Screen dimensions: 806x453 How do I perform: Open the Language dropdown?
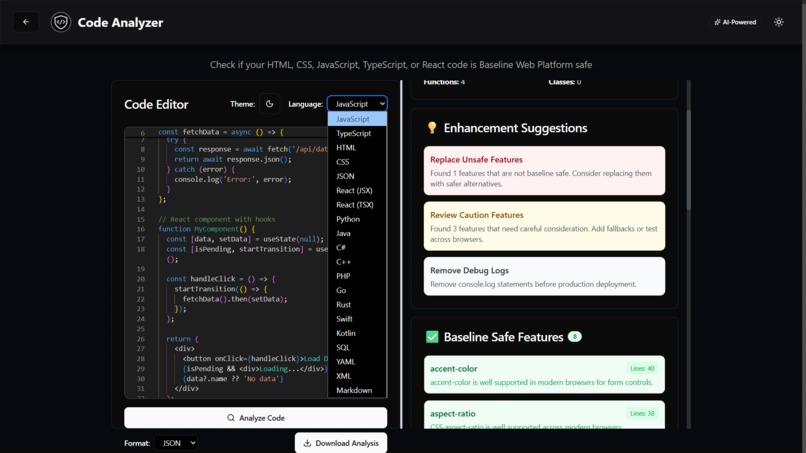tap(357, 104)
